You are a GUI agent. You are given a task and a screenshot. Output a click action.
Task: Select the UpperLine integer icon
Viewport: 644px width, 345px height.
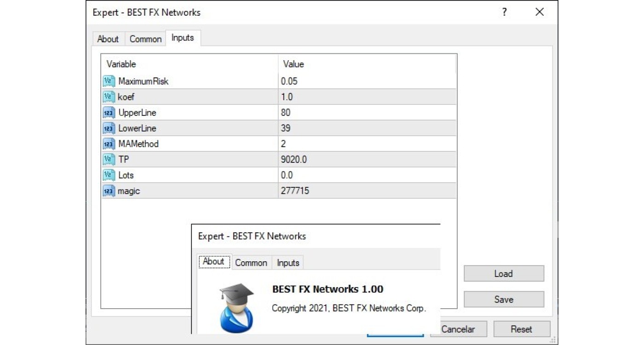pyautogui.click(x=109, y=113)
